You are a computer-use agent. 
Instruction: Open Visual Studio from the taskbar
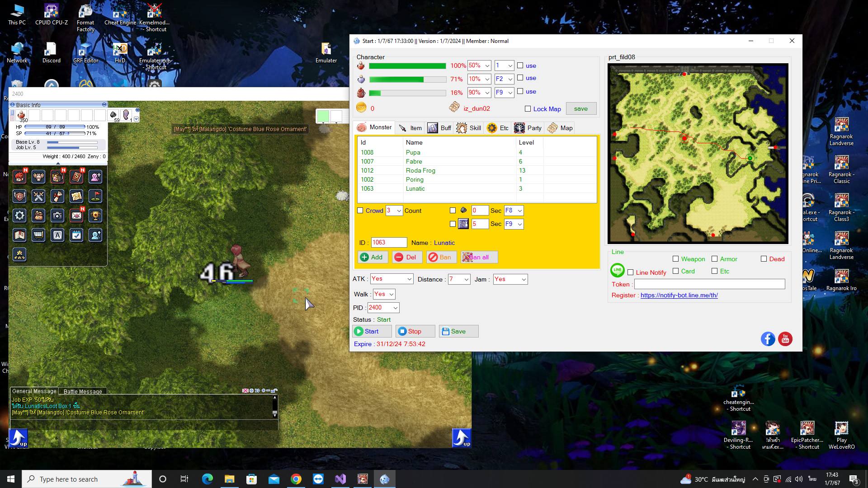[x=340, y=479]
